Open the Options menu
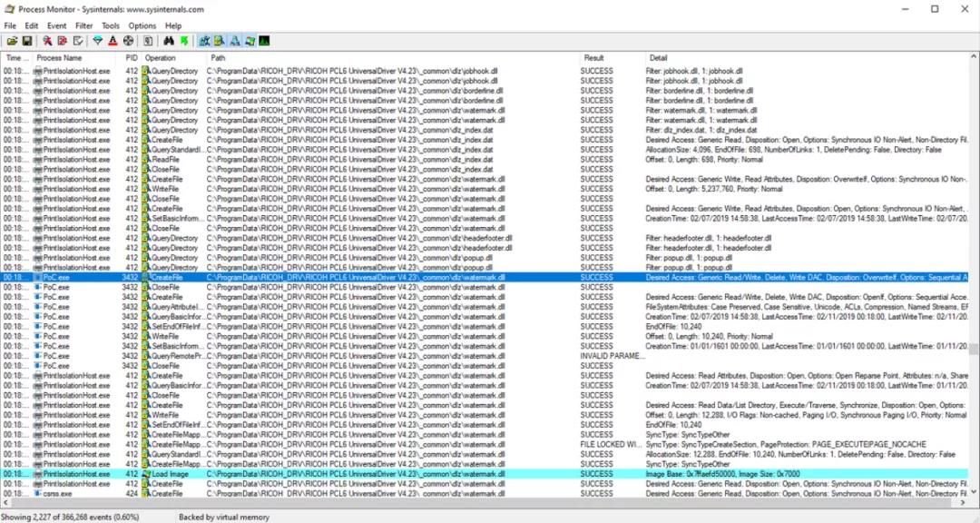This screenshot has width=980, height=523. click(x=142, y=25)
